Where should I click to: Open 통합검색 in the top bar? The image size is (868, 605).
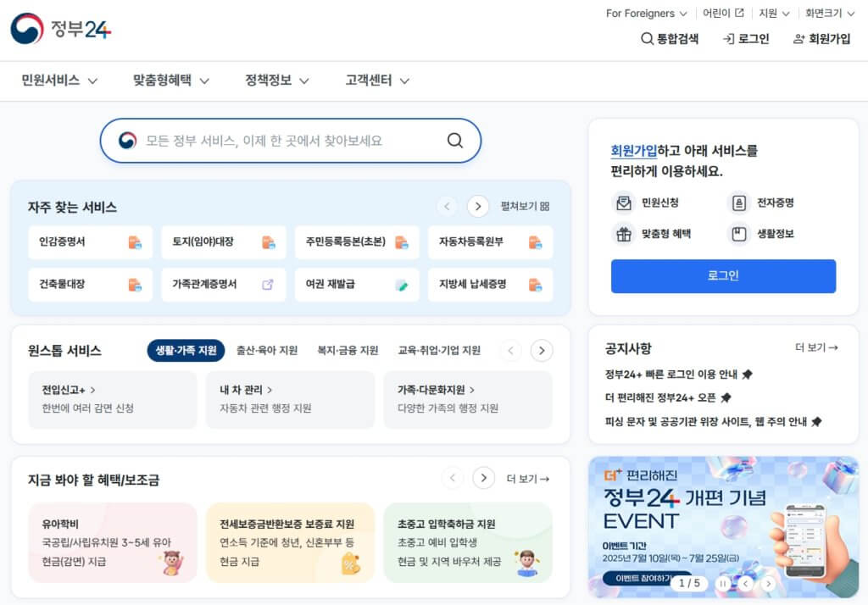pos(670,39)
